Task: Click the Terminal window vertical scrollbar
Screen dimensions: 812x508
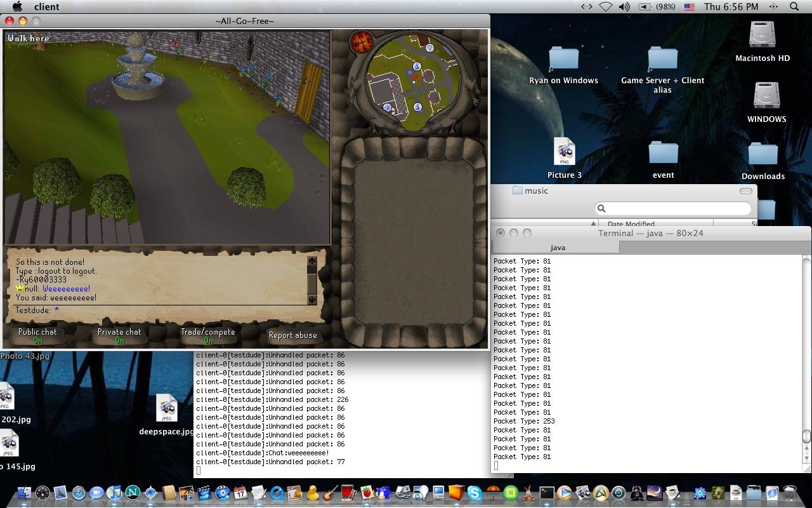Action: point(806,359)
